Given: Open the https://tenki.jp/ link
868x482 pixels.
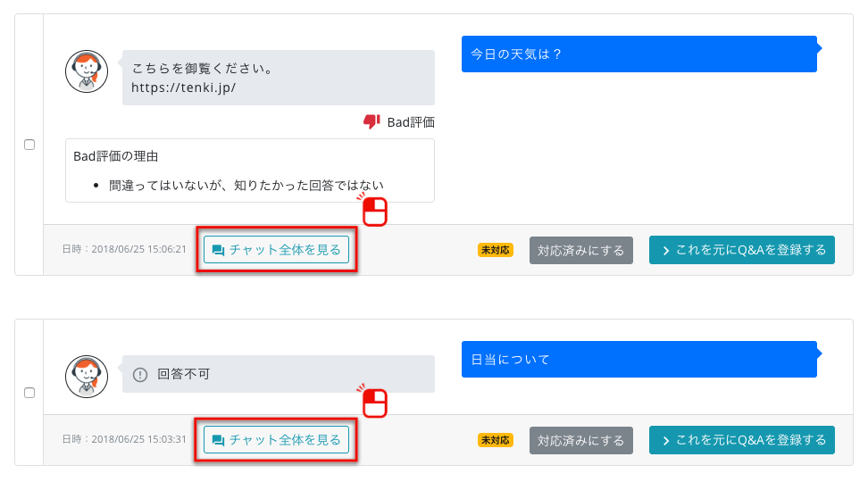Looking at the screenshot, I should click(183, 87).
